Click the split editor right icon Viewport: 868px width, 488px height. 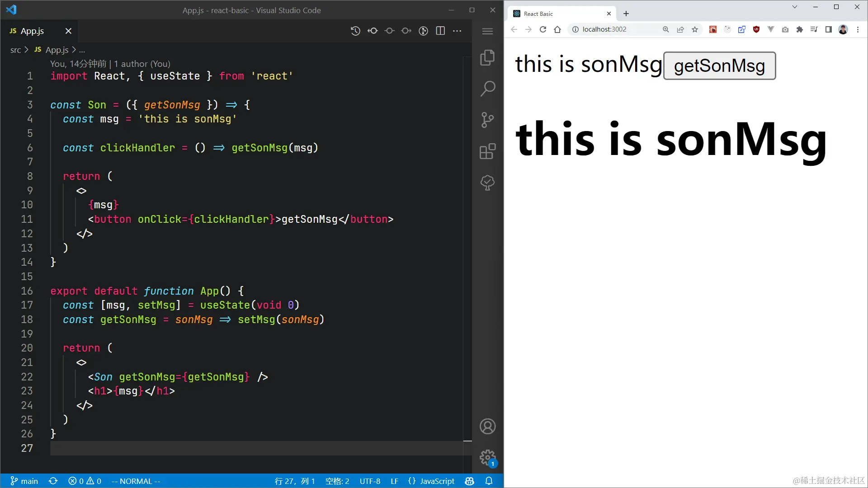(440, 31)
